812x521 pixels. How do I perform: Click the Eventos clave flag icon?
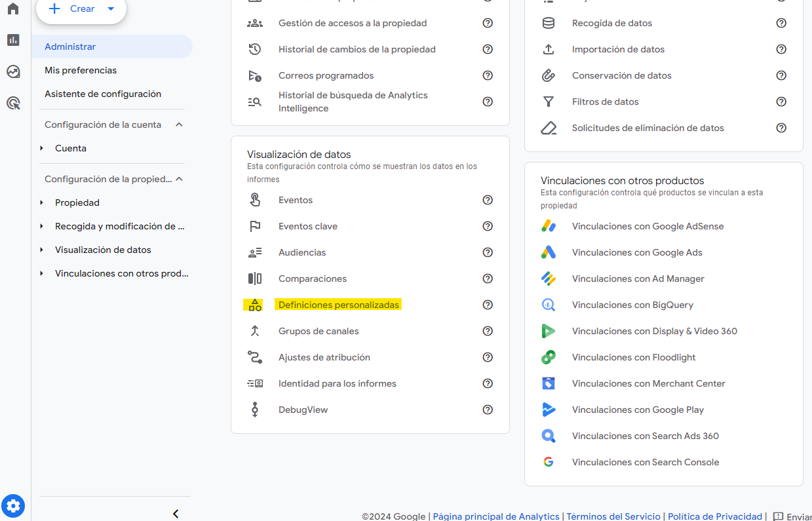[255, 226]
